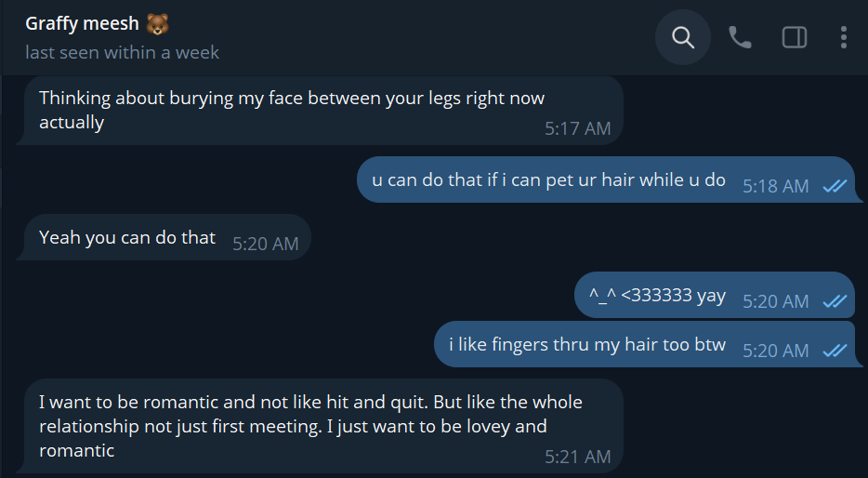Click the 5:21 AM timestamp on the last message

[x=577, y=457]
